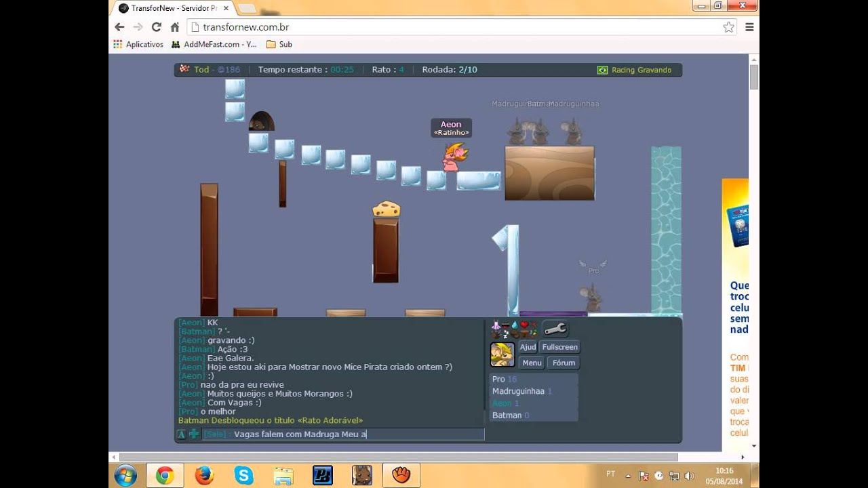
Task: Select player Madruguinhaa in scoreboard
Action: pyautogui.click(x=534, y=391)
